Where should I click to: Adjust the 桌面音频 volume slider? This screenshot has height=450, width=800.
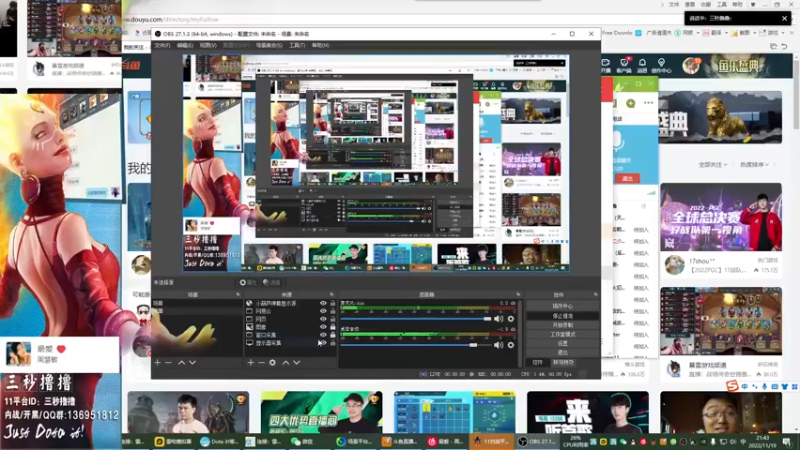[x=416, y=345]
